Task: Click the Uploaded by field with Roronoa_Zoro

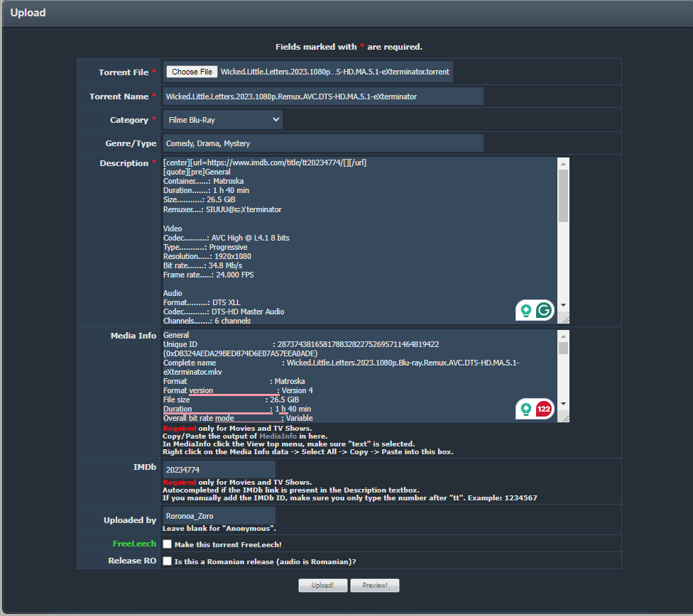Action: coord(219,516)
